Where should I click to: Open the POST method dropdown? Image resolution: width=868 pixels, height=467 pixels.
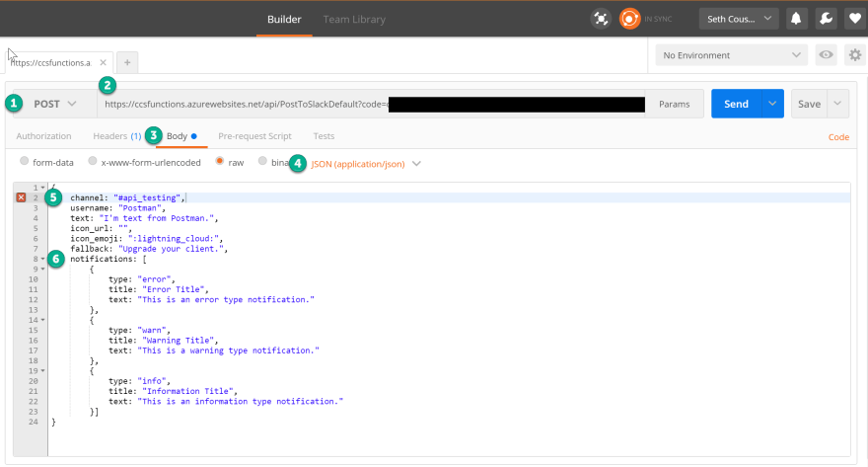click(x=54, y=104)
